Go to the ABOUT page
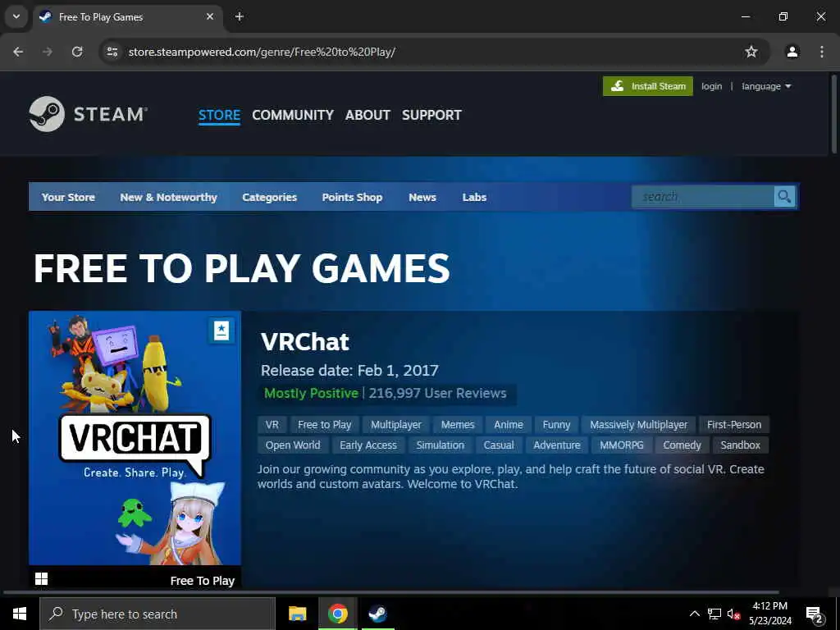The height and width of the screenshot is (630, 840). coord(367,115)
